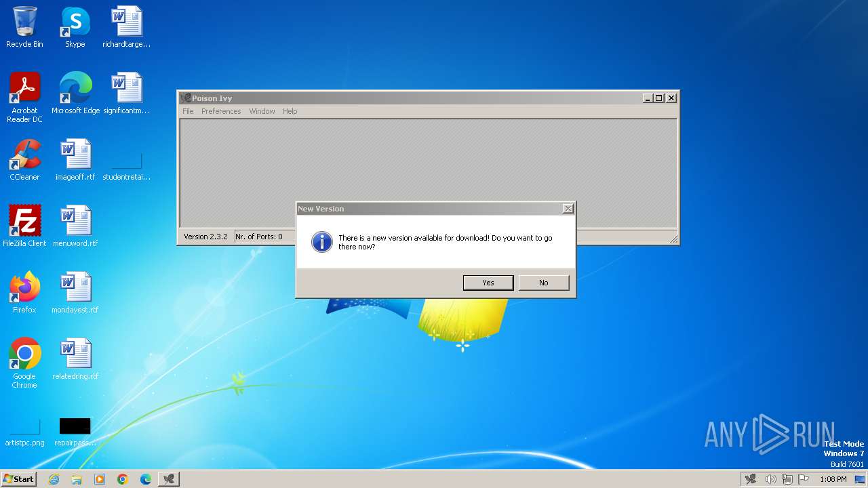This screenshot has width=868, height=488.
Task: Minimize the Poison Ivy window
Action: [x=648, y=98]
